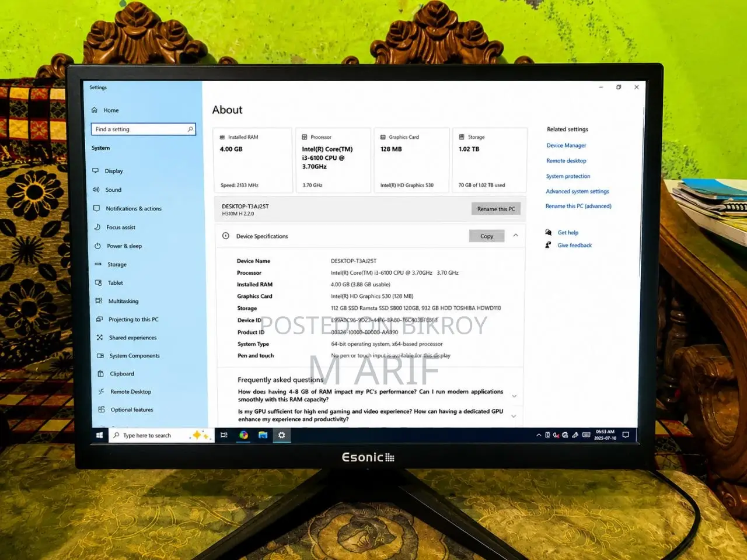This screenshot has height=560, width=747.
Task: Click the Device ID value text
Action: click(x=384, y=320)
